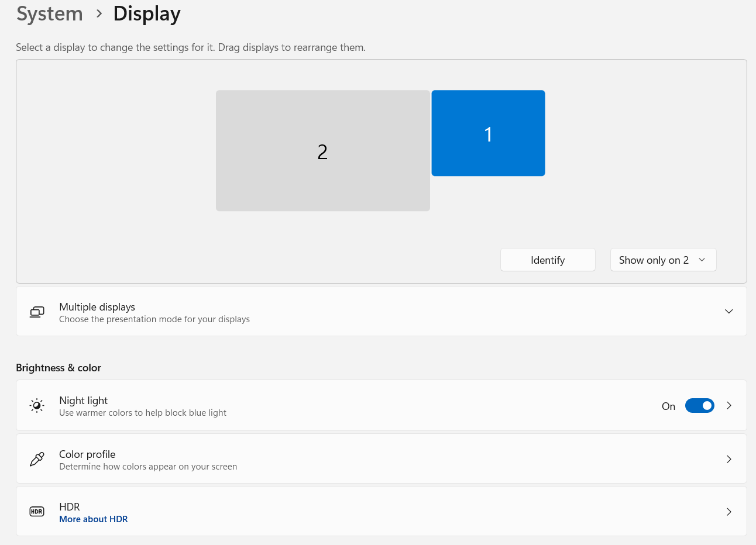Click the 'HDR' title text
756x545 pixels.
(x=70, y=507)
